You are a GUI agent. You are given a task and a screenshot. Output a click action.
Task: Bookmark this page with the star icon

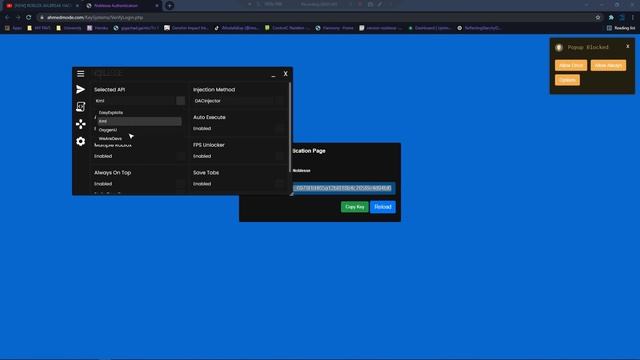click(x=598, y=18)
